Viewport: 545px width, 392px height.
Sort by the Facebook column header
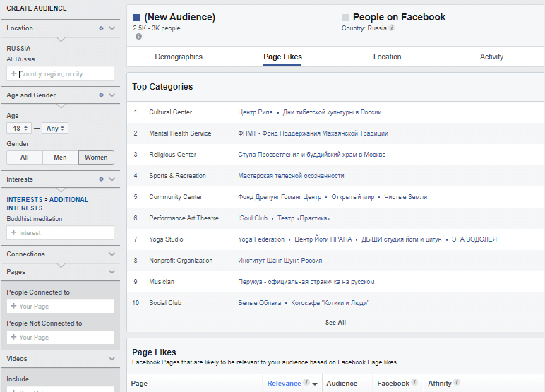coord(393,383)
